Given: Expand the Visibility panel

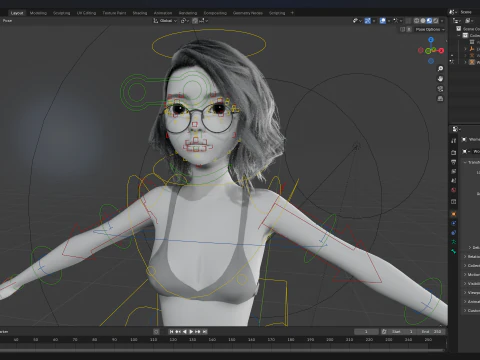Looking at the screenshot, I should [465, 284].
